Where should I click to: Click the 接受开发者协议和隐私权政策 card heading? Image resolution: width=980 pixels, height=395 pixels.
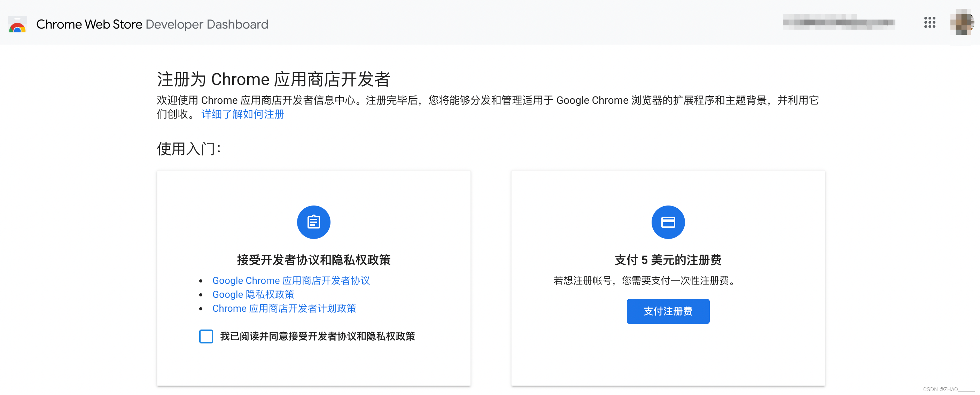(313, 260)
